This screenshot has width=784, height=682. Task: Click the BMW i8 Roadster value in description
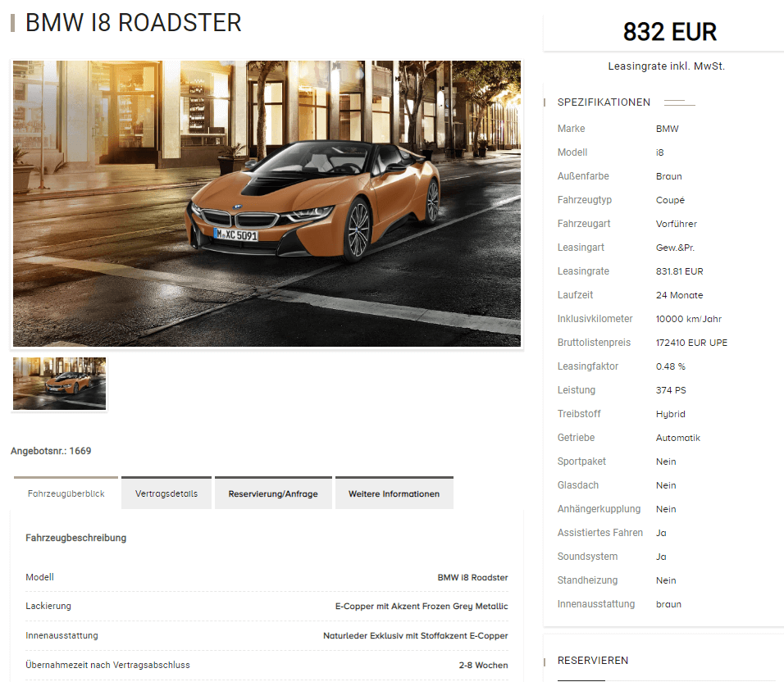click(472, 577)
